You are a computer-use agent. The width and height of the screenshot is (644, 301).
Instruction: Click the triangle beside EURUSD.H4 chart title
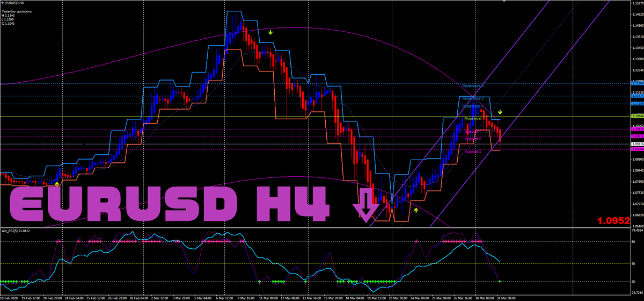pos(3,3)
